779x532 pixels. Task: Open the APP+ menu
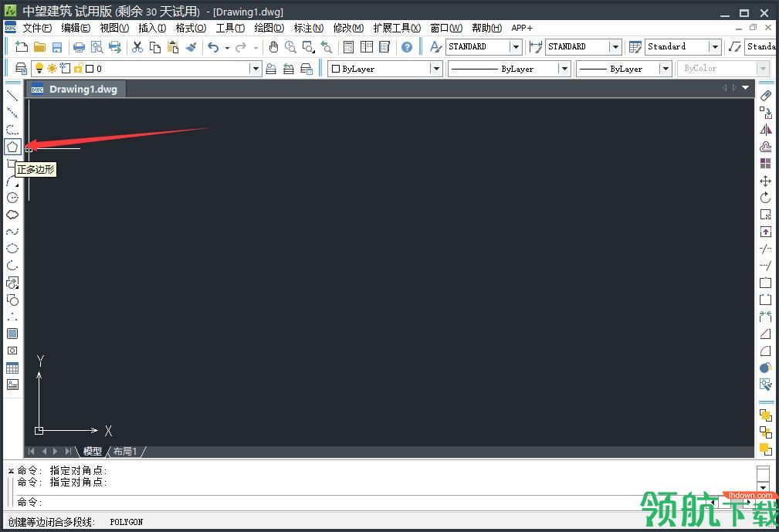(x=522, y=28)
